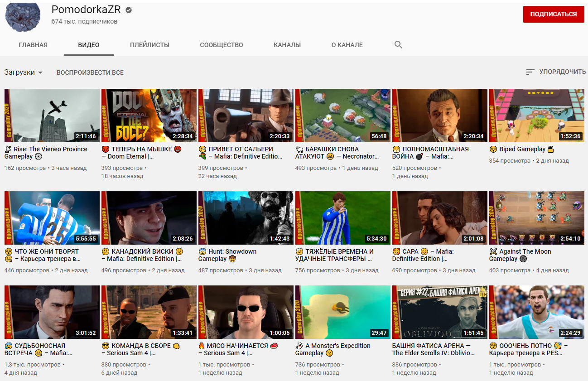Play the ОООЧЕНЬ ПОТНО 2:24:29 thumbnail
The image size is (588, 381).
pos(537,312)
